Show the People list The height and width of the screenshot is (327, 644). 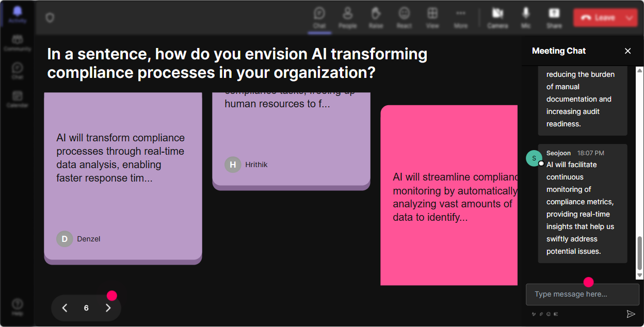[x=347, y=18]
